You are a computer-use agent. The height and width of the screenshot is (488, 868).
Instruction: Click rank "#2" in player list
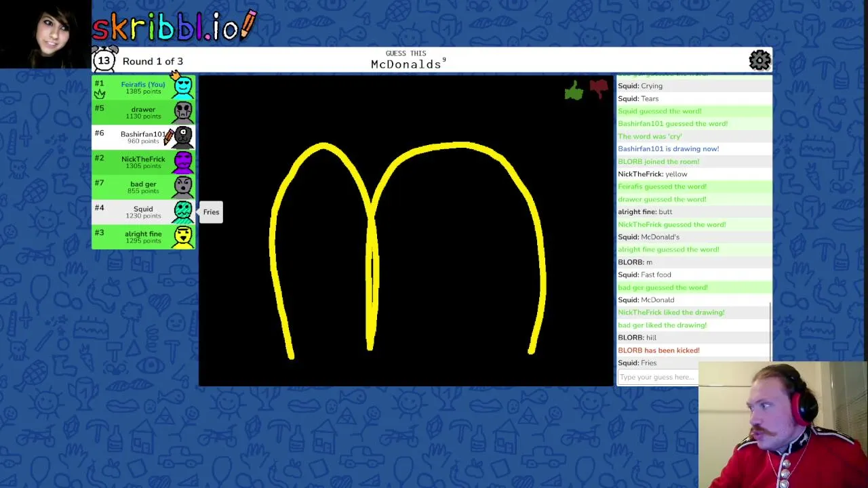pyautogui.click(x=99, y=158)
